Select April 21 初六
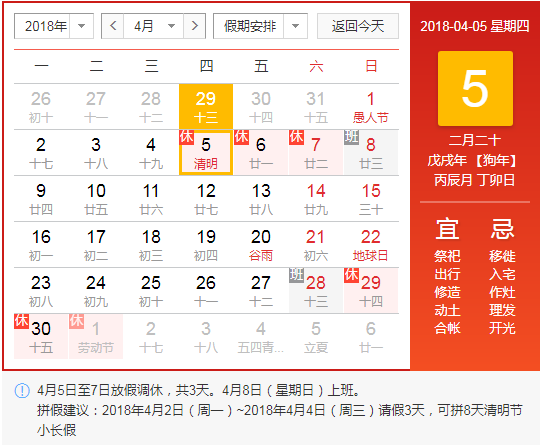Viewport: 543px width, 445px height. 316,245
